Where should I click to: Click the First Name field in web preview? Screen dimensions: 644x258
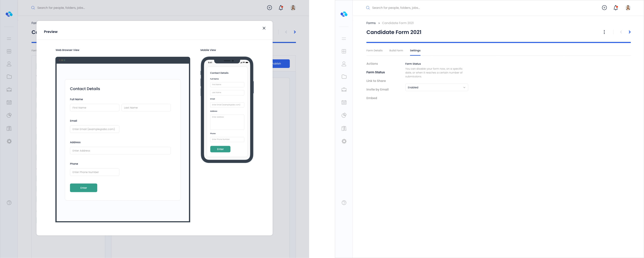(x=94, y=108)
